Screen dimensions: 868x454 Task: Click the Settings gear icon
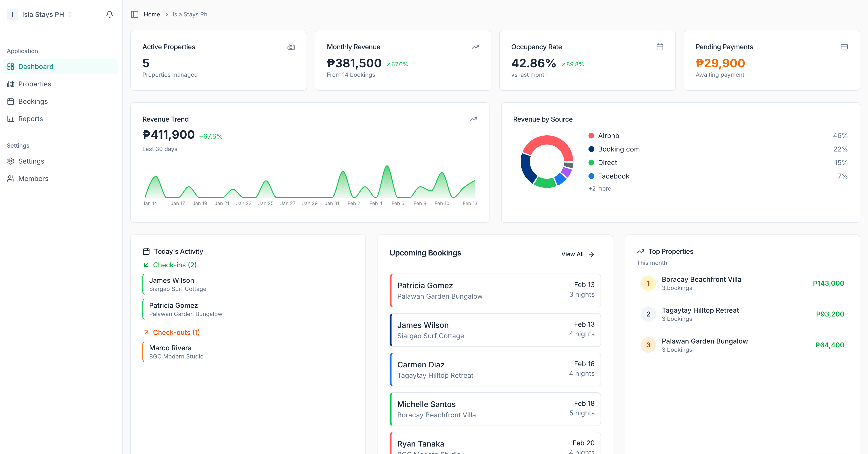pyautogui.click(x=10, y=161)
